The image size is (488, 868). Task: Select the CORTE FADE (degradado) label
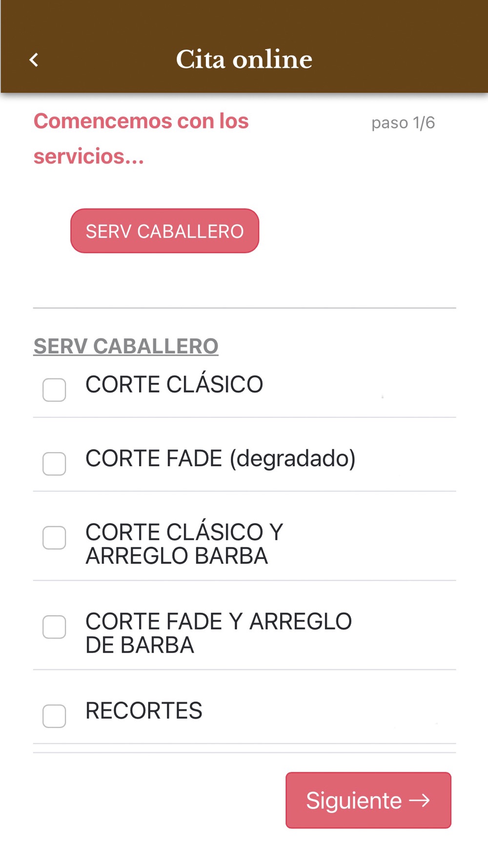coord(221,458)
